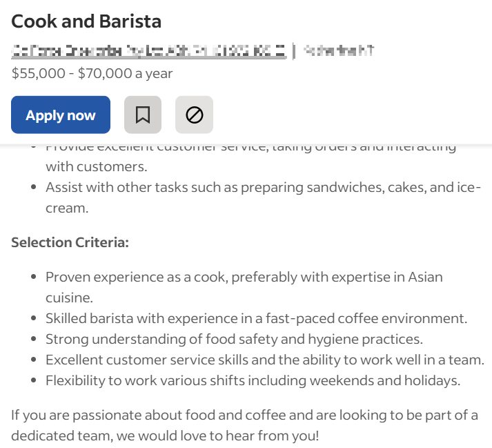Image resolution: width=492 pixels, height=448 pixels.
Task: Click the flexibility to work shifts bullet
Action: [253, 380]
